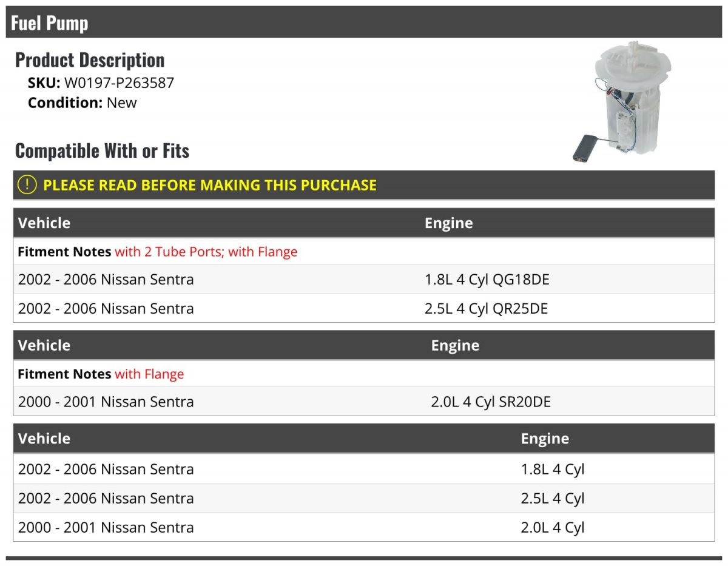Click the red 'with Flange' fitment note

pyautogui.click(x=149, y=374)
